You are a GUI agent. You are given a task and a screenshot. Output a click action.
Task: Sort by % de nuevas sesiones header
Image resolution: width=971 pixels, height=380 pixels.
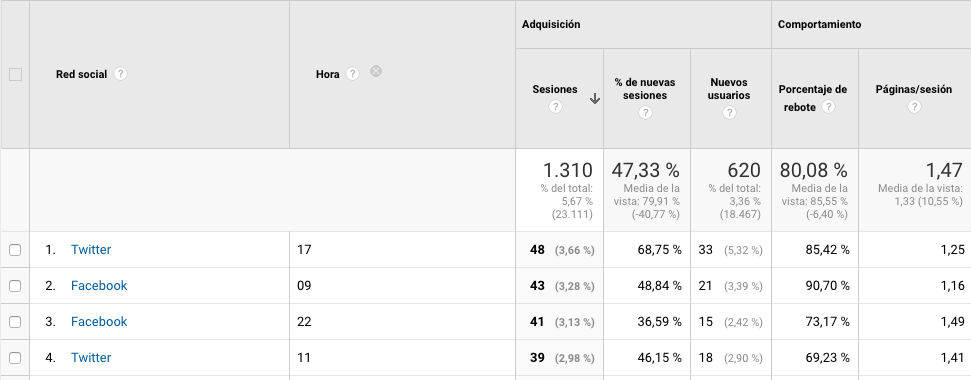click(645, 89)
